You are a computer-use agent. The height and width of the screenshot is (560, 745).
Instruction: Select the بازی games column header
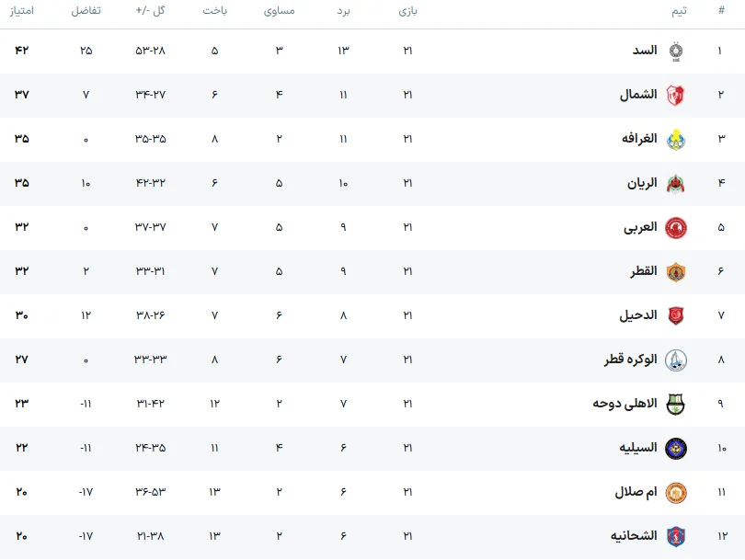[408, 11]
